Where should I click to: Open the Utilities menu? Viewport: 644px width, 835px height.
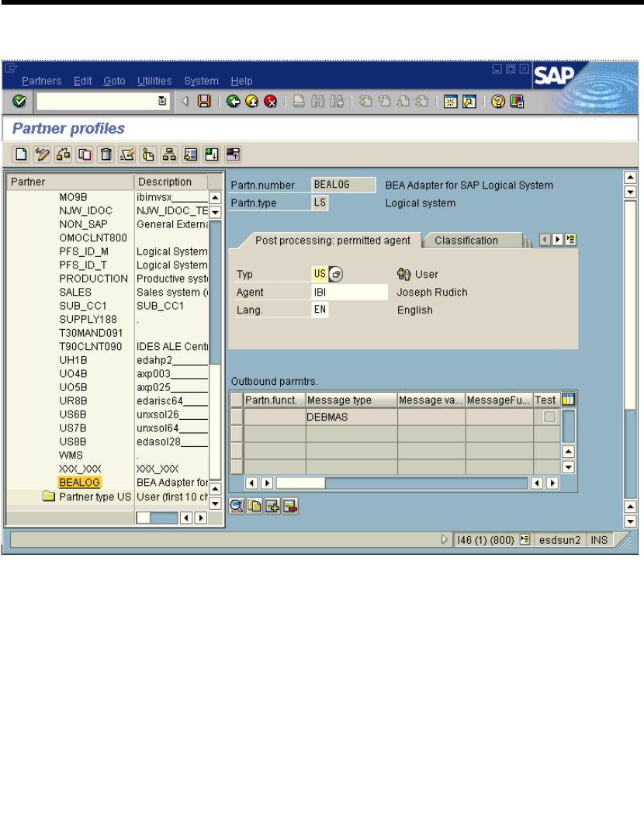coord(154,81)
